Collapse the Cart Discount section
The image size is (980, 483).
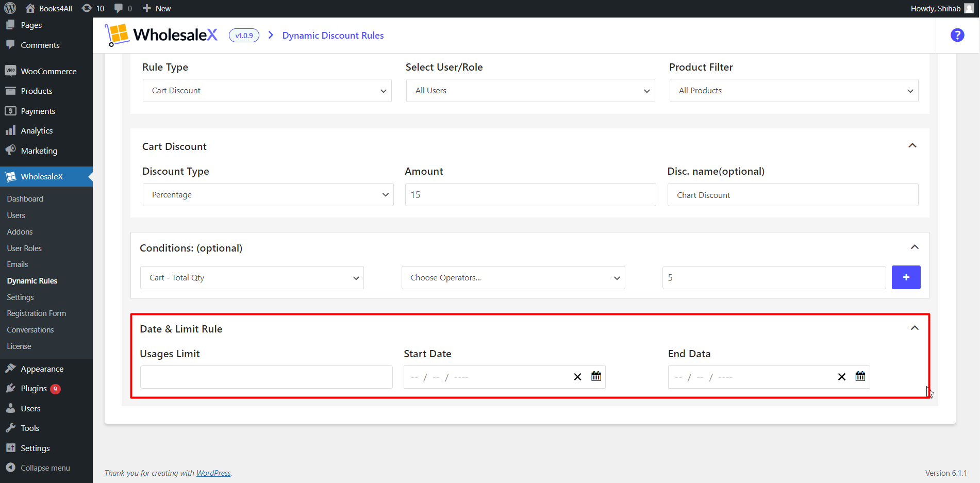(x=912, y=145)
